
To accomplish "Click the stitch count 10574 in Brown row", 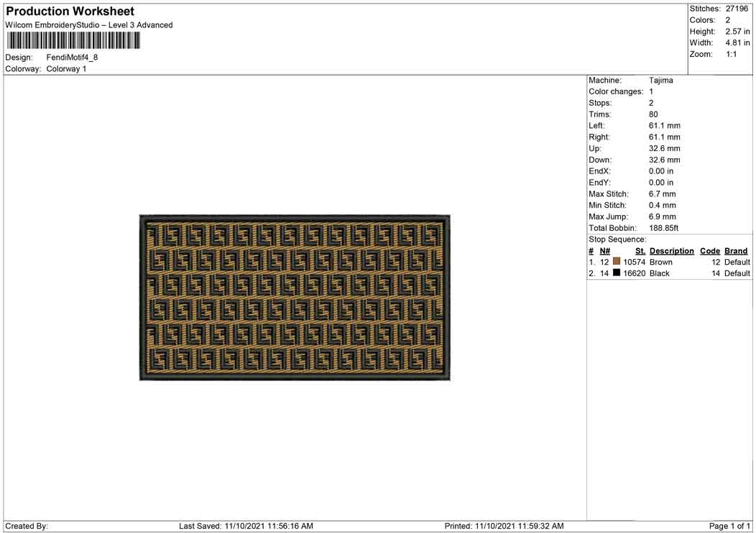I will (634, 262).
